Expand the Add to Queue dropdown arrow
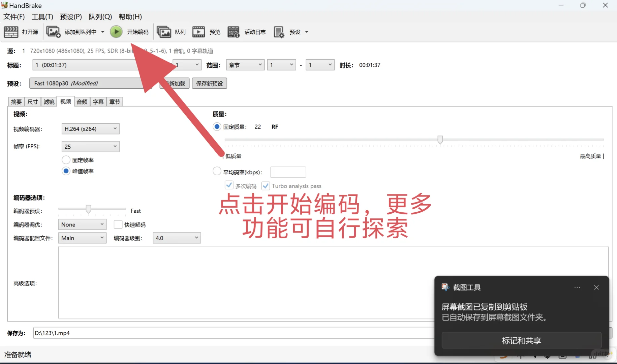This screenshot has width=617, height=364. click(103, 32)
